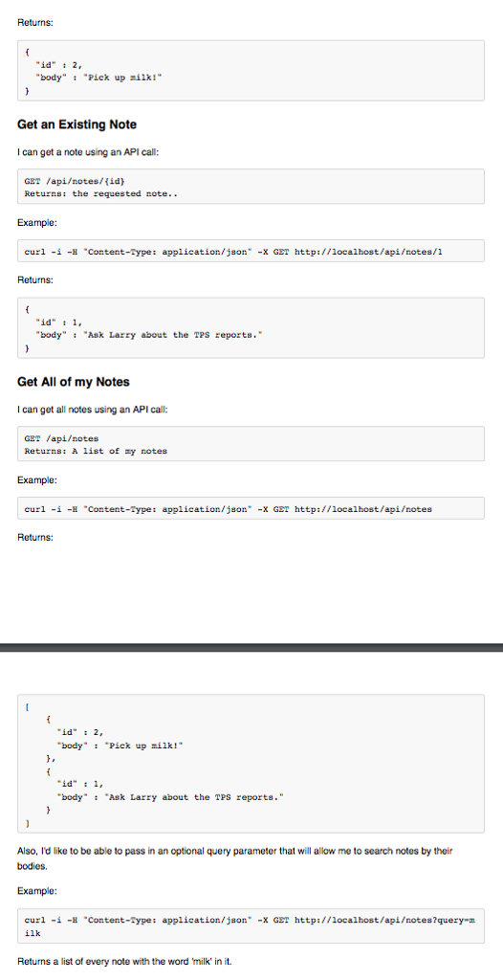
Task: Click 'I can get a note using an API call' text
Action: [x=88, y=152]
